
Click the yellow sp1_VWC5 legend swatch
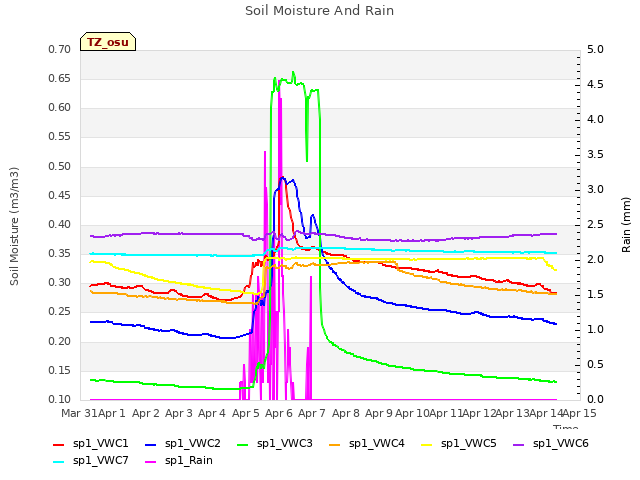tap(427, 444)
